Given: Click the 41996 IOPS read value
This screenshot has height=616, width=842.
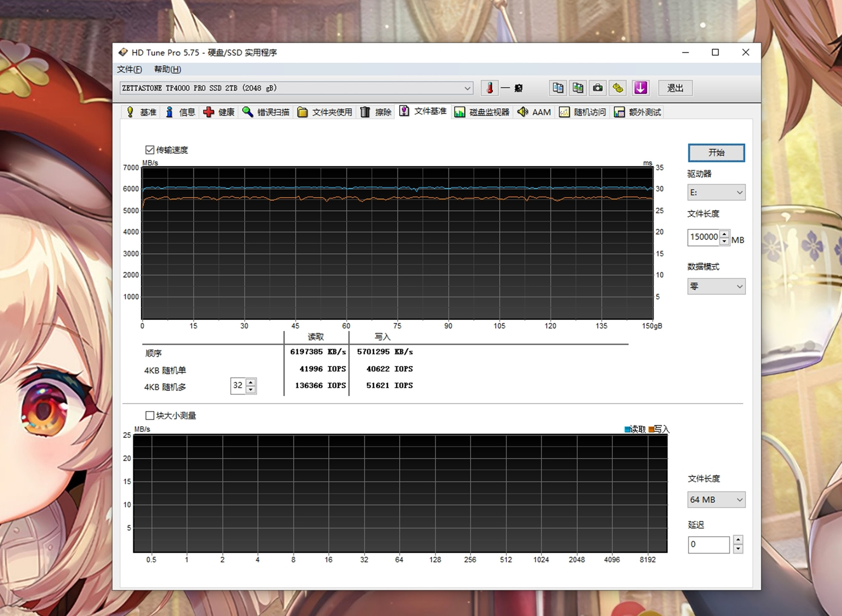Looking at the screenshot, I should [322, 369].
